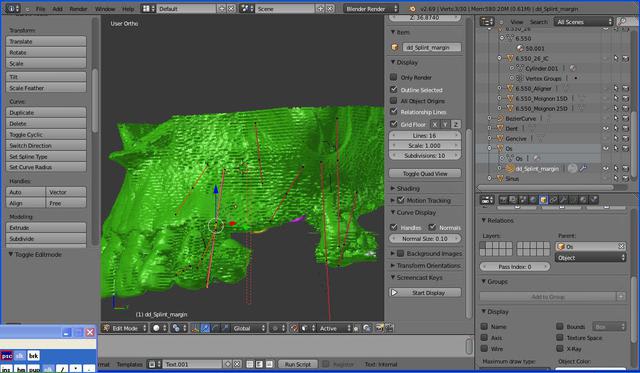Open the parent type Object dropdown
This screenshot has height=373, width=640.
pos(591,258)
